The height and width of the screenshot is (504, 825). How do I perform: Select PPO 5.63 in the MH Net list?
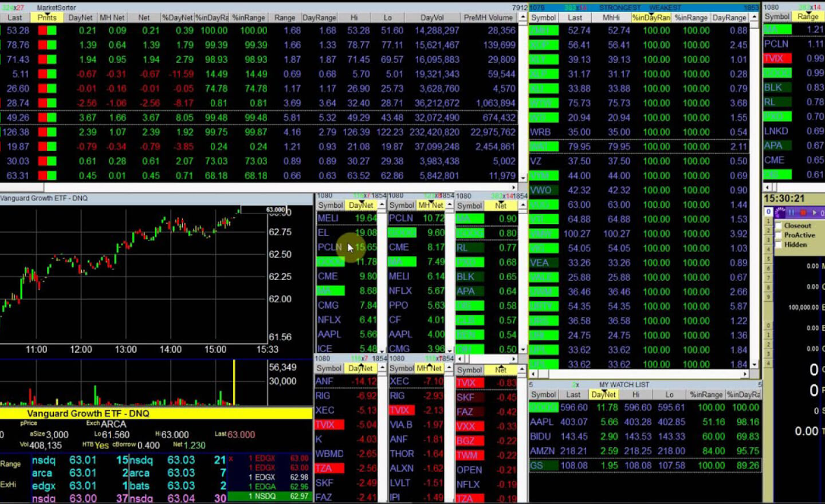[x=417, y=305]
